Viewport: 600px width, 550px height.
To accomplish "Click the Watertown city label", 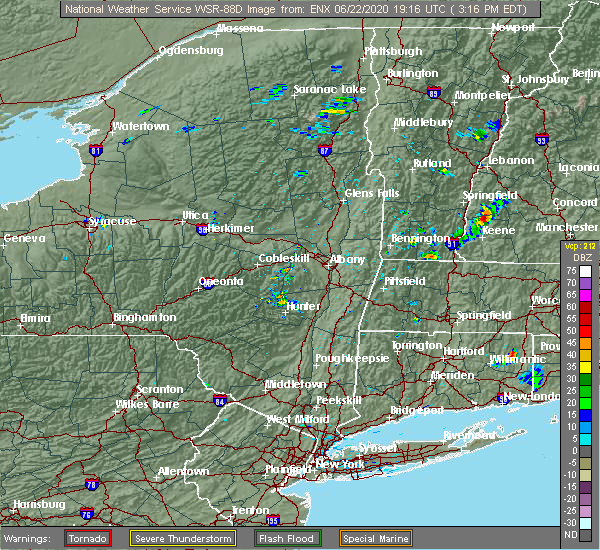I will click(x=141, y=126).
